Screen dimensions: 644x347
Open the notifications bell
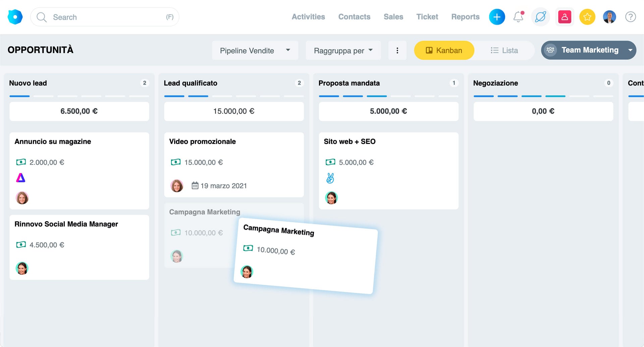click(x=518, y=17)
